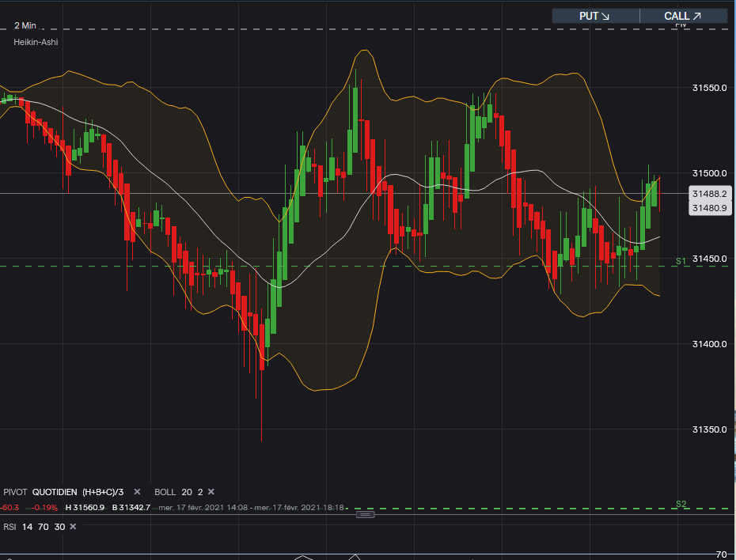Screen dimensions: 736x560
Task: Click the PUT button
Action: pos(594,16)
